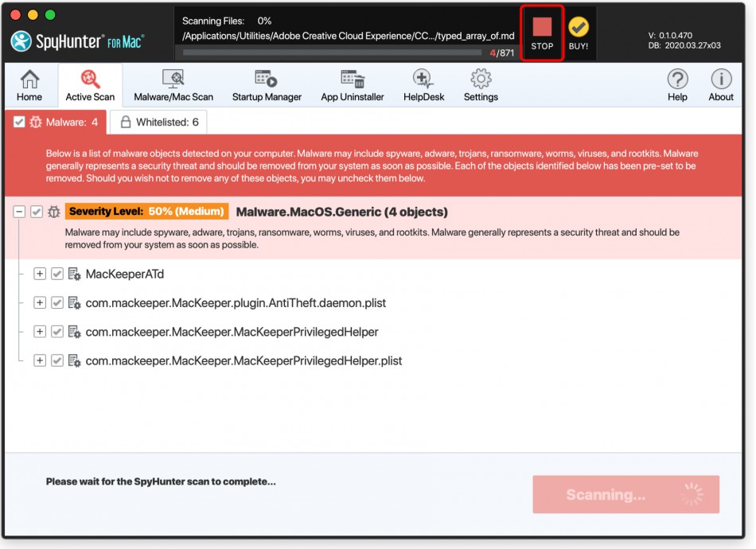Open SpyHunter Settings
The width and height of the screenshot is (756, 549).
(x=481, y=85)
